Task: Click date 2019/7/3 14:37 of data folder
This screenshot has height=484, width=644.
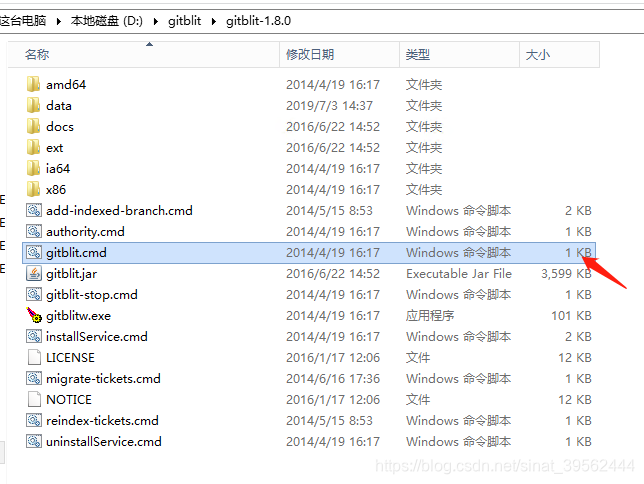Action: tap(329, 106)
